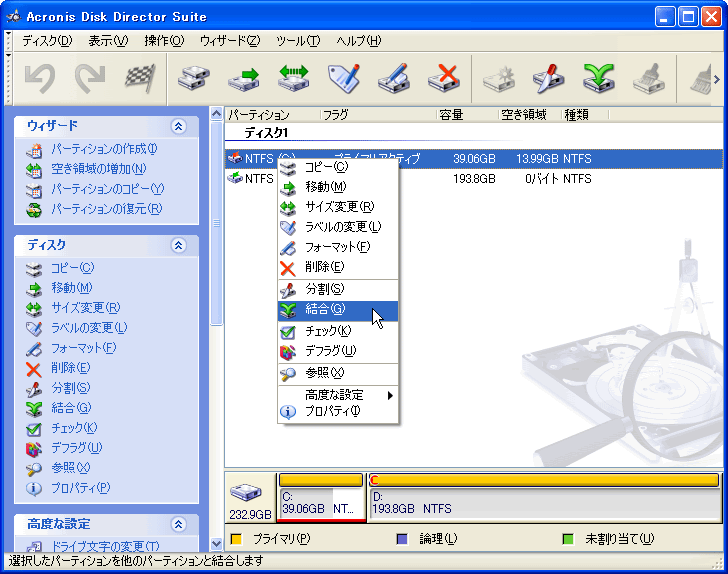Click the Undo toolbar icon

tap(40, 78)
